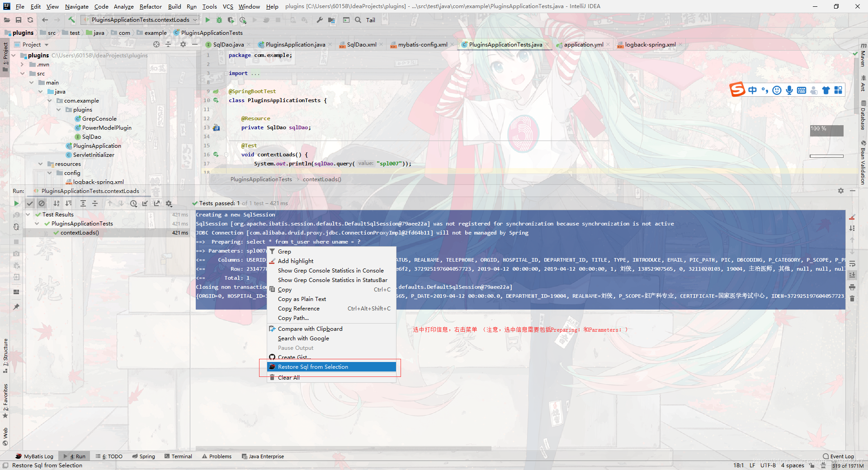Select Grep in context menu
Viewport: 868px width, 470px height.
331,252
